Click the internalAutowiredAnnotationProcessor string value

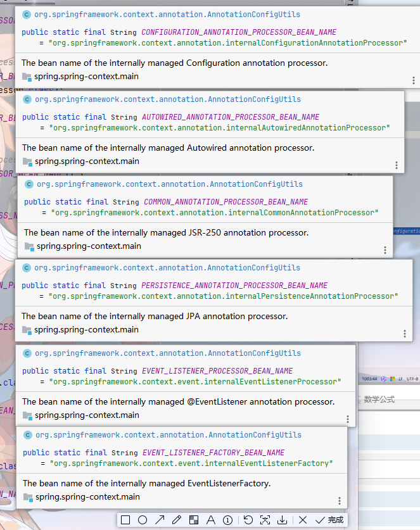(219, 128)
